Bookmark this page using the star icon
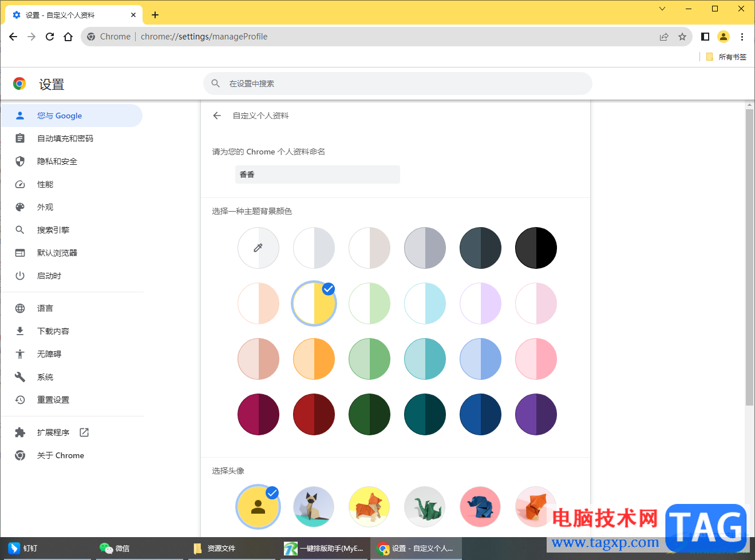 pos(682,36)
